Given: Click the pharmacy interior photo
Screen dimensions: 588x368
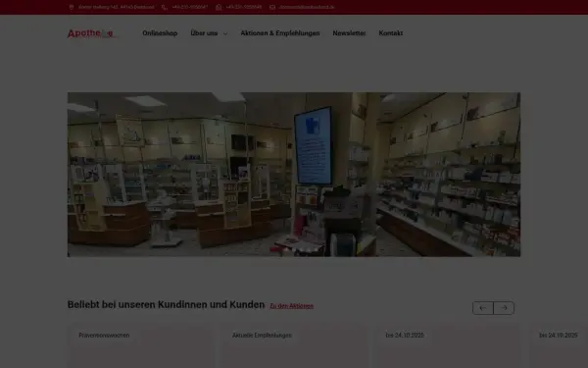Looking at the screenshot, I should click(x=294, y=175).
